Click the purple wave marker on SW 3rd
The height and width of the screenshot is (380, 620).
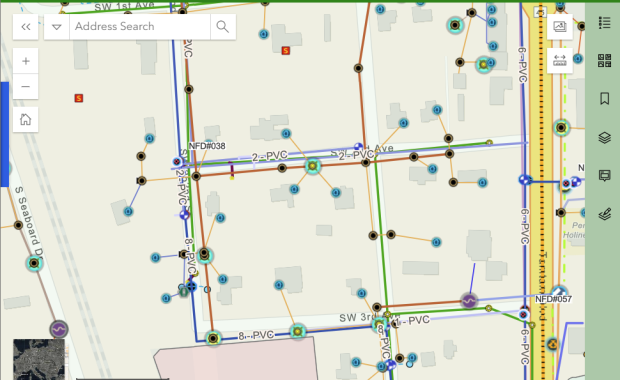click(469, 301)
